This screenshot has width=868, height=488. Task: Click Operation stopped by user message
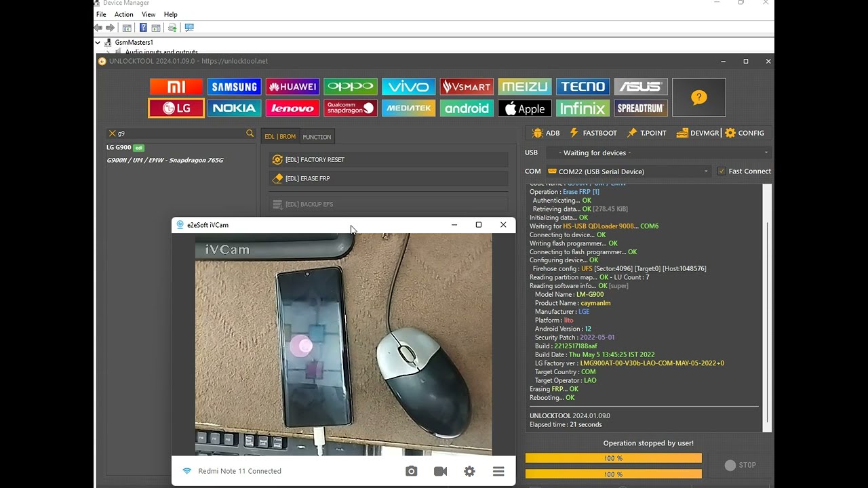(648, 443)
